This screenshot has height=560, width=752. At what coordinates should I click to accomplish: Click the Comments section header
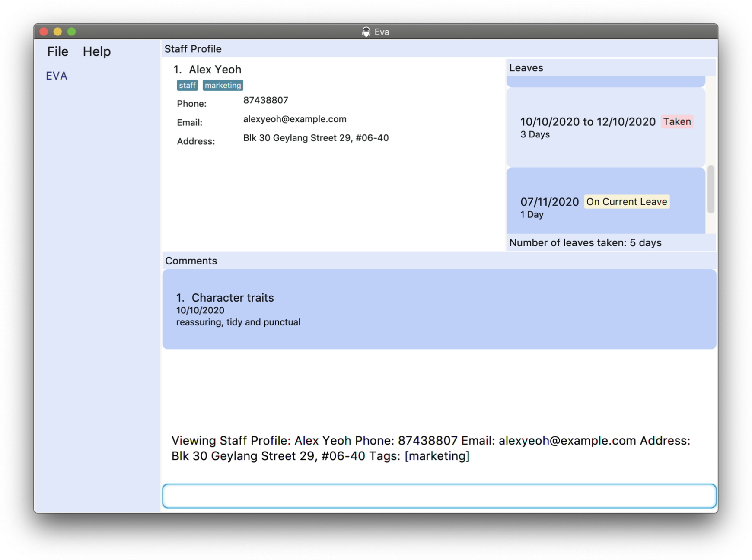click(x=439, y=261)
